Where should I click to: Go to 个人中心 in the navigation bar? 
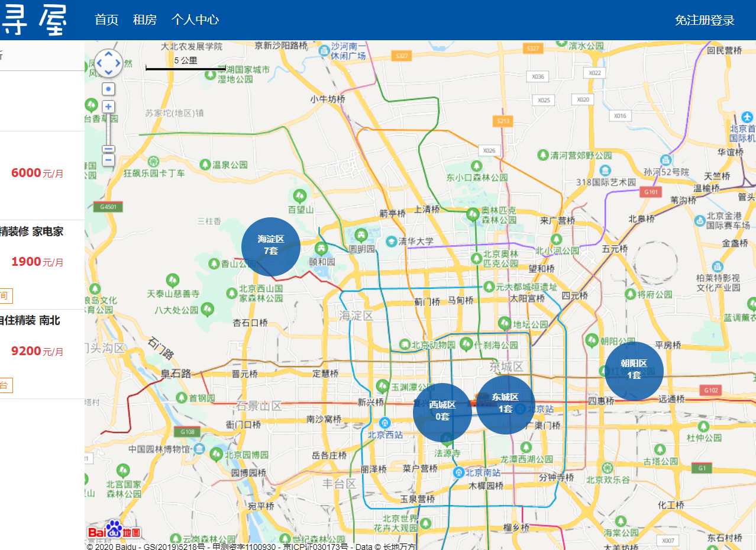[195, 20]
